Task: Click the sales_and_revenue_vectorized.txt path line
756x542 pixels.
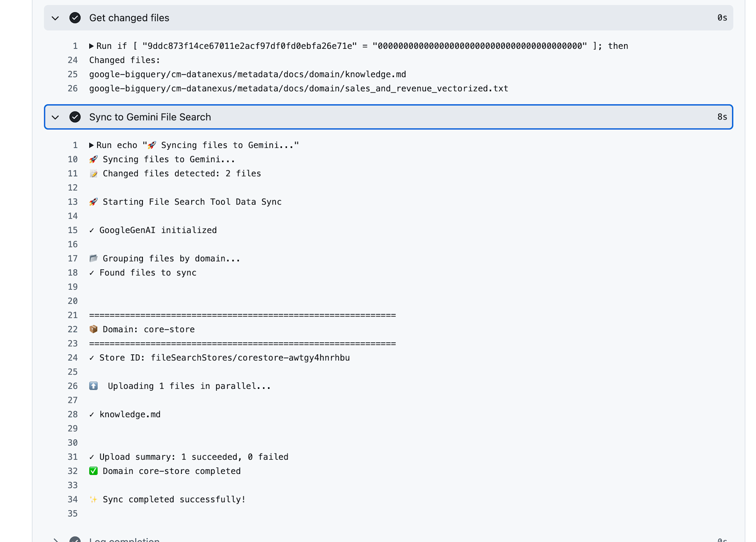Action: coord(299,89)
